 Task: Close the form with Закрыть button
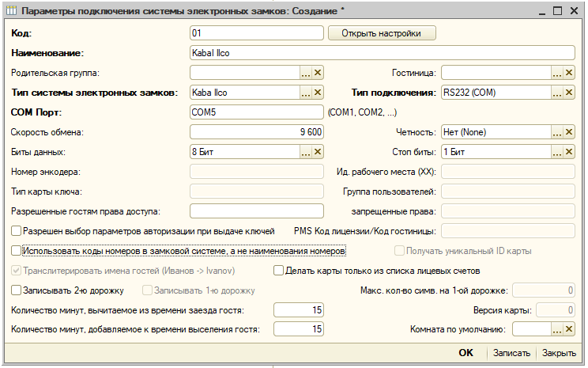(559, 353)
